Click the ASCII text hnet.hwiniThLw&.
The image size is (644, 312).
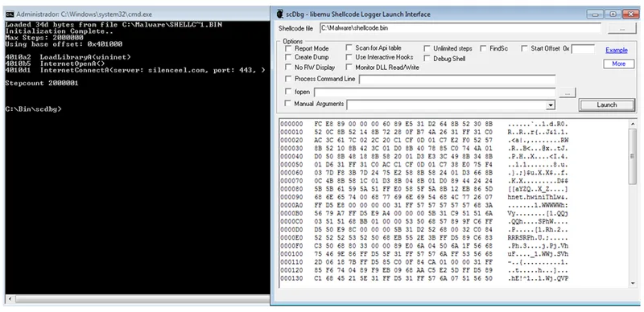click(x=538, y=197)
